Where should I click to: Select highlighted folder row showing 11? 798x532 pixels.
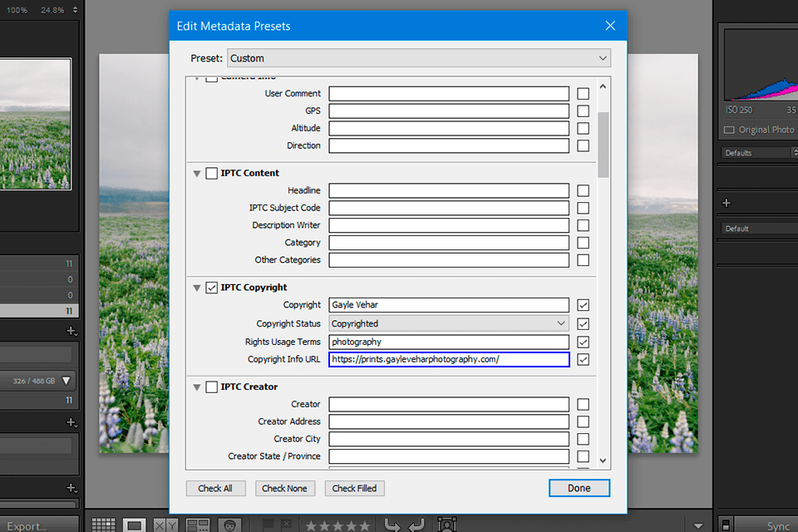(x=39, y=311)
